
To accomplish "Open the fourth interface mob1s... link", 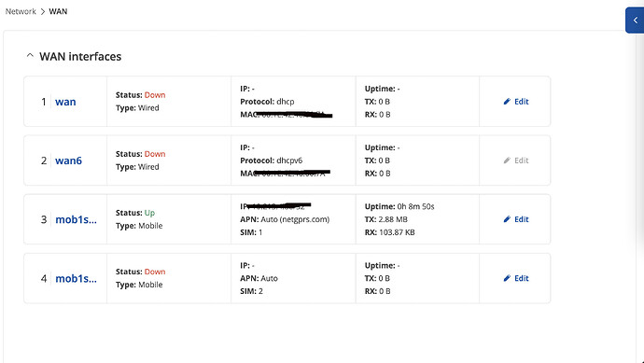I will pos(76,278).
